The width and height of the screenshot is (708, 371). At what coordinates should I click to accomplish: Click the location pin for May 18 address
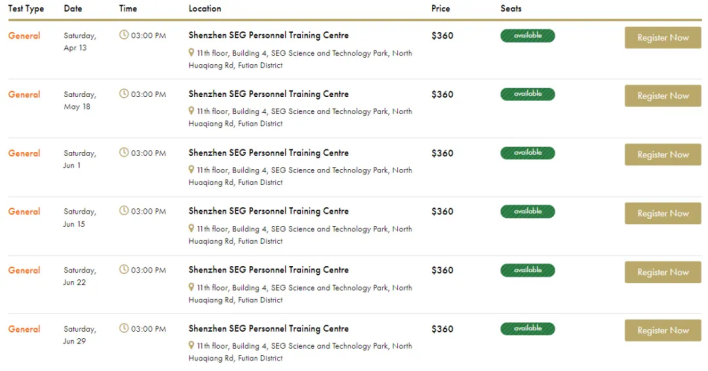point(191,111)
